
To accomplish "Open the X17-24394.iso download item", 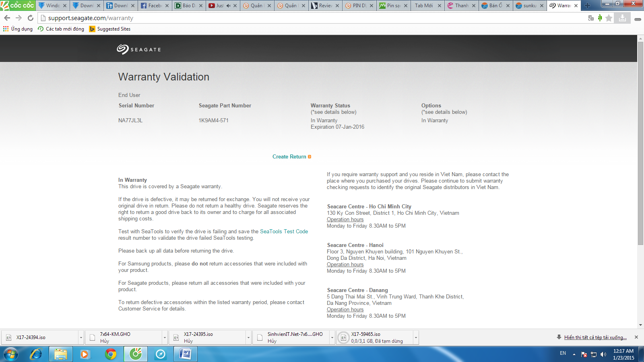I will [40, 337].
